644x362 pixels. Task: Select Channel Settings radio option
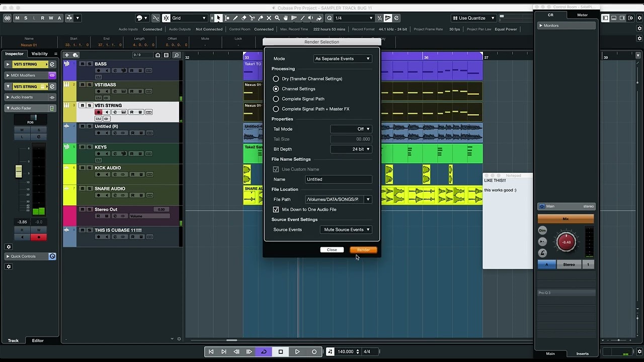click(x=276, y=89)
